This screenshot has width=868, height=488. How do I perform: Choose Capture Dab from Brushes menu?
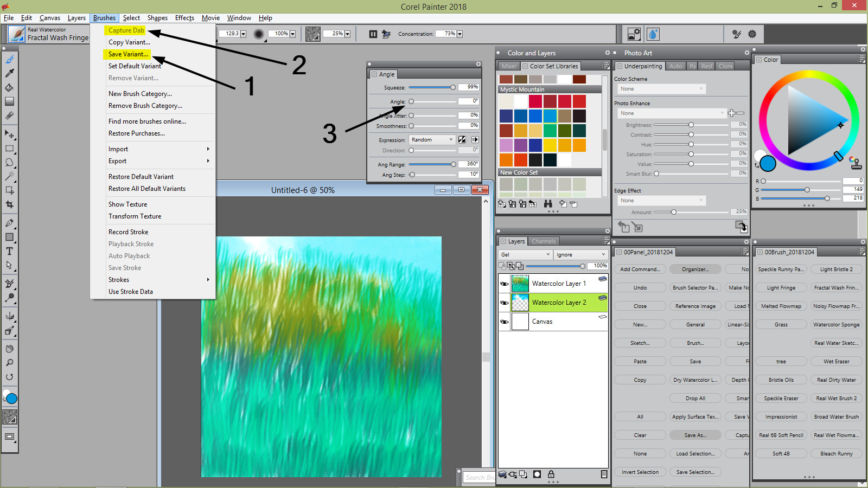[x=126, y=30]
